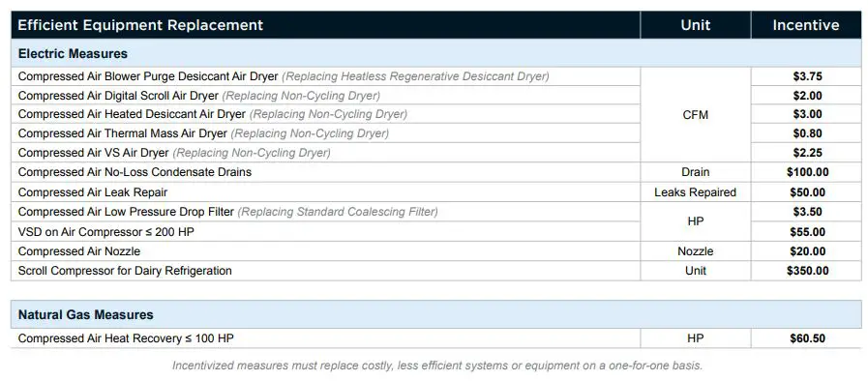This screenshot has height=381, width=868.
Task: Click the $50.00 incentive value
Action: tap(808, 191)
